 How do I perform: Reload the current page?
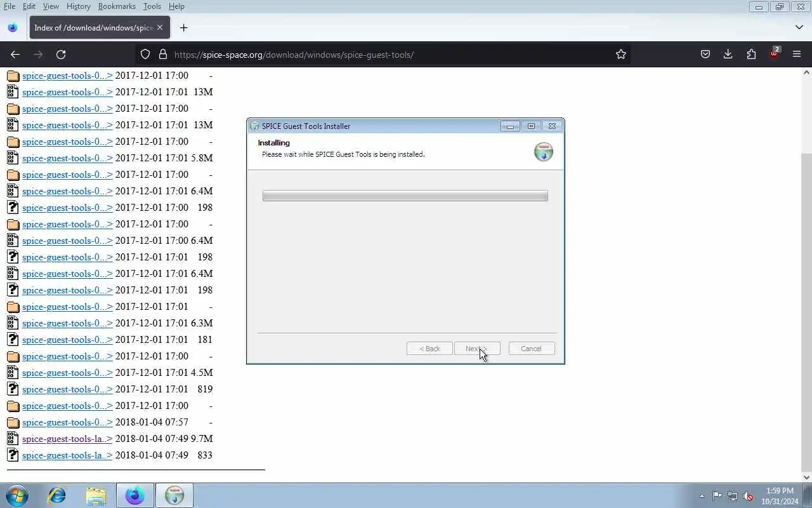coord(61,55)
